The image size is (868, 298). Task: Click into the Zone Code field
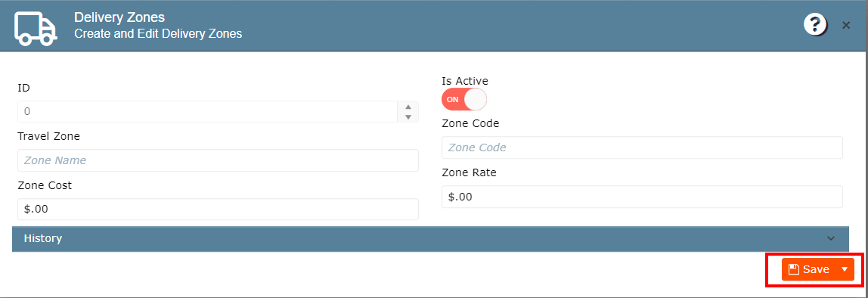pos(642,148)
